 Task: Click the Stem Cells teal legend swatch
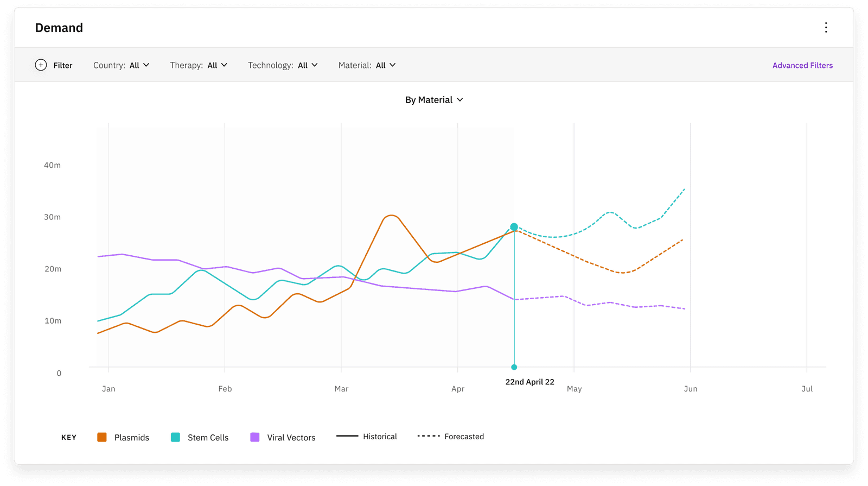(175, 437)
